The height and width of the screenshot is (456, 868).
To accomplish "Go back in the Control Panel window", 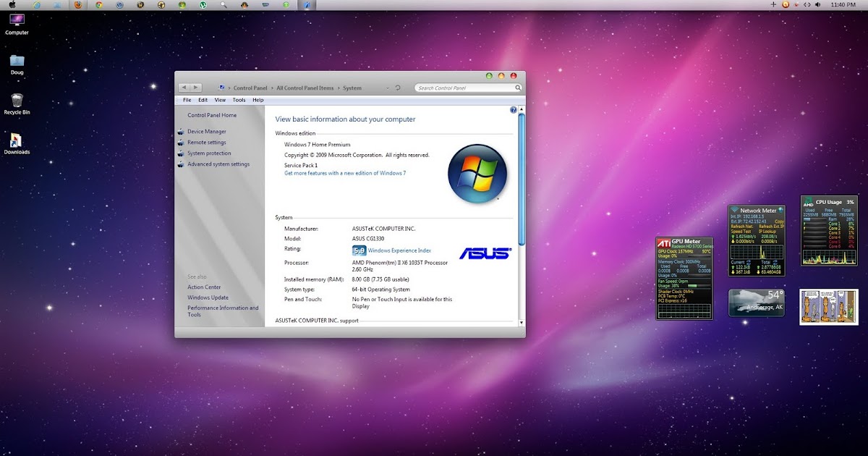I will point(184,88).
